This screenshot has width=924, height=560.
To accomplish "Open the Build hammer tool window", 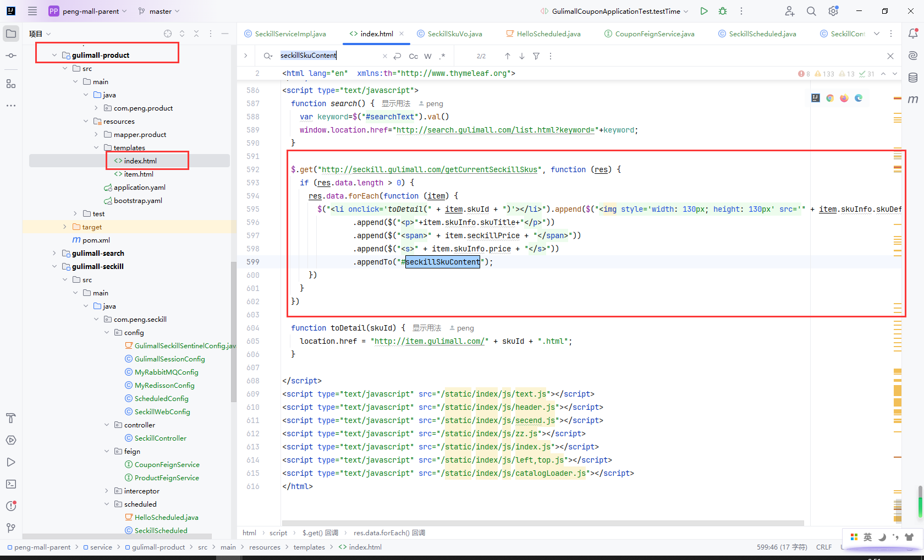I will click(11, 418).
